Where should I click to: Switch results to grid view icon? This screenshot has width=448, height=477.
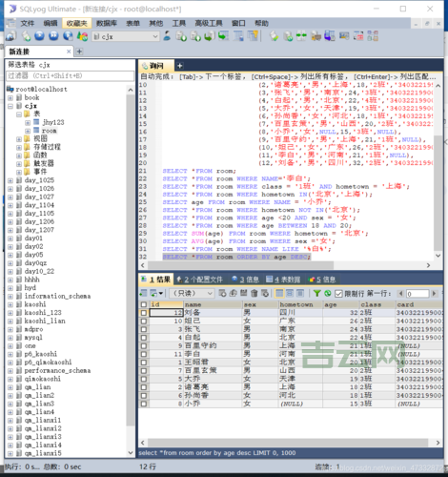[x=279, y=293]
